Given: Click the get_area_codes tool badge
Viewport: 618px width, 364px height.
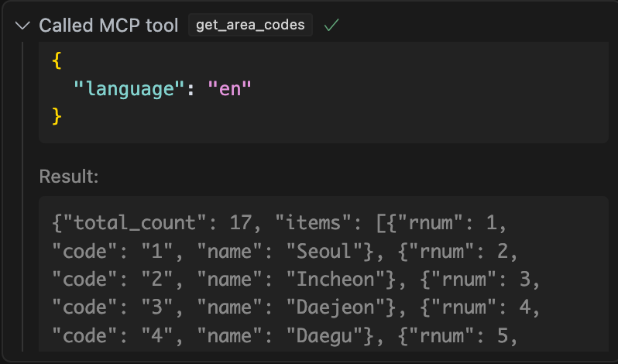Looking at the screenshot, I should (250, 26).
